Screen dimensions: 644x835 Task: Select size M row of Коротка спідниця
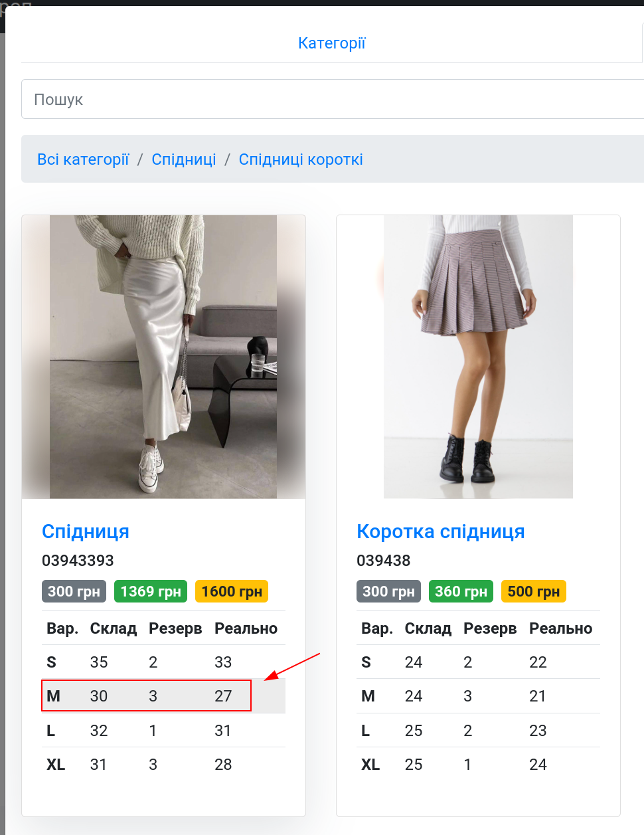pyautogui.click(x=478, y=696)
